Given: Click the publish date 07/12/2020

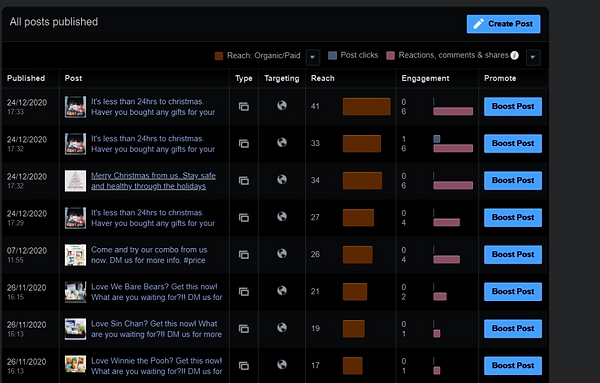Looking at the screenshot, I should click(27, 251).
